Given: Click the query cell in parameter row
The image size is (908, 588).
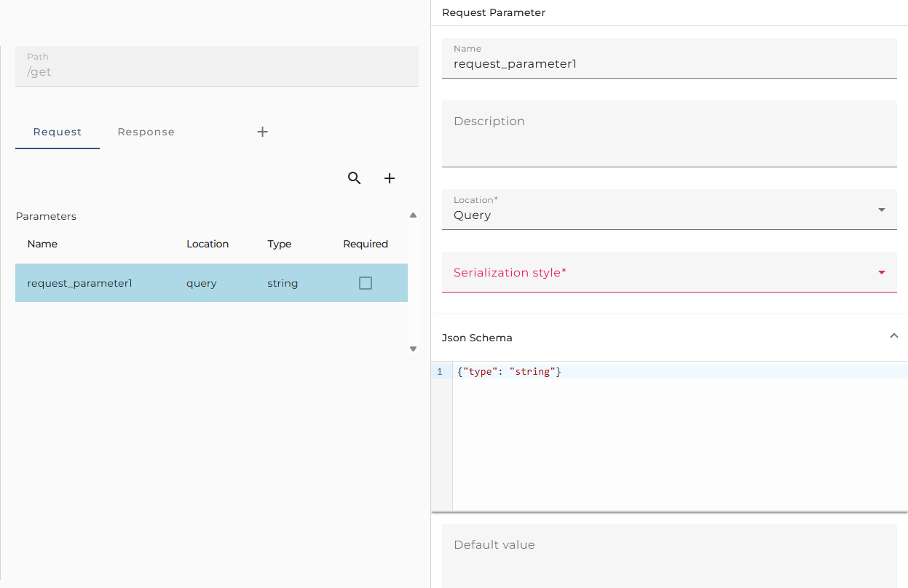Looking at the screenshot, I should tap(201, 283).
